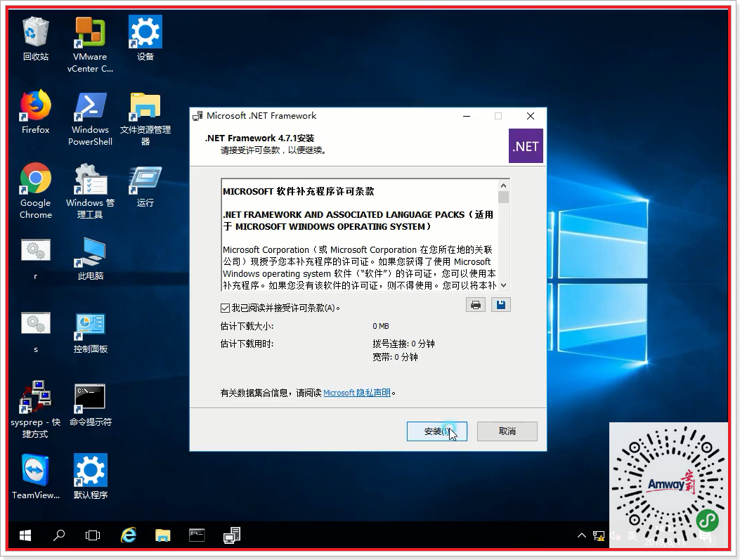The width and height of the screenshot is (740, 560).
Task: Click the network icon in system tray
Action: (599, 536)
